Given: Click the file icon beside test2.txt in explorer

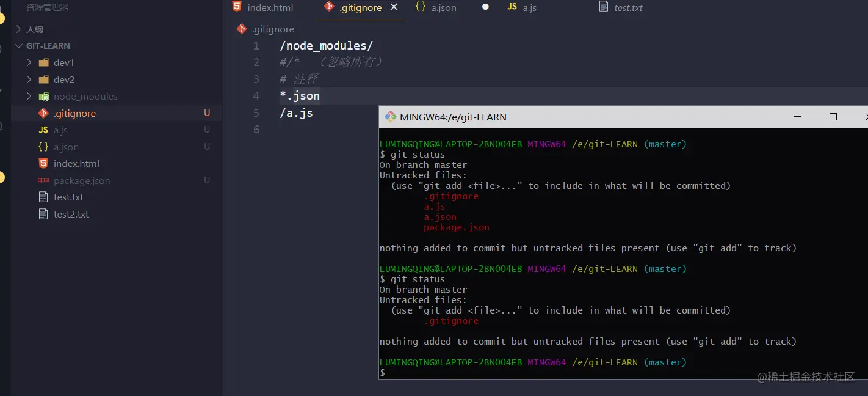Looking at the screenshot, I should coord(43,214).
